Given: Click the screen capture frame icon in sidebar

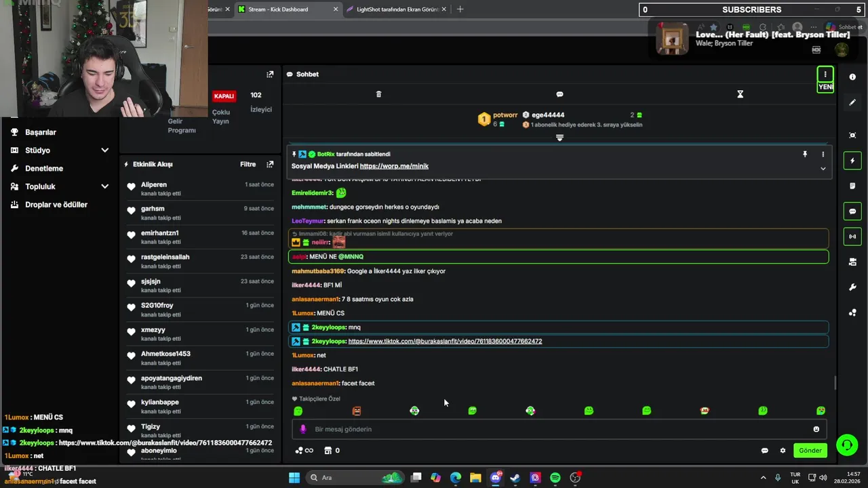Looking at the screenshot, I should (852, 135).
